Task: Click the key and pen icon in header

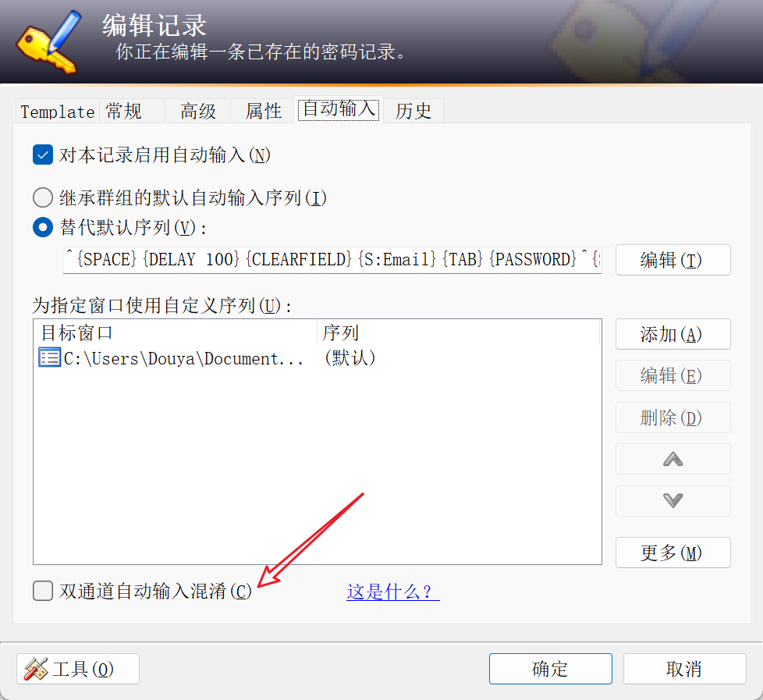Action: tap(48, 42)
